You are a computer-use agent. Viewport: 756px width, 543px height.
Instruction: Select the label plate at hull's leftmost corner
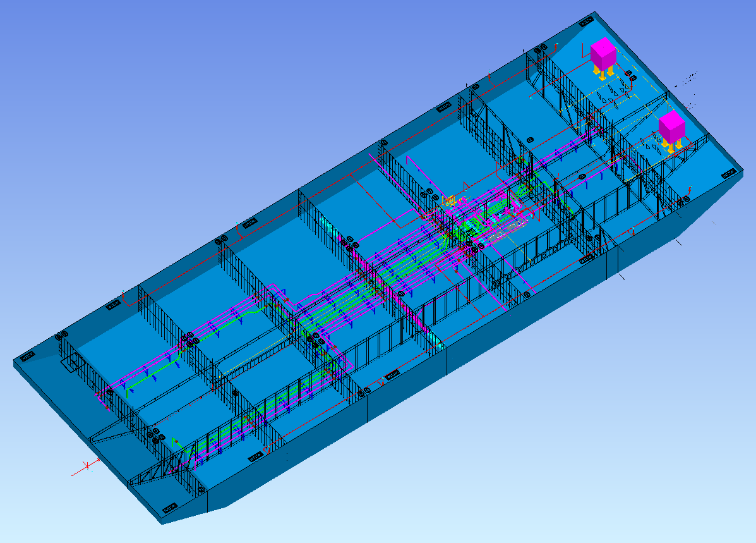pos(27,357)
